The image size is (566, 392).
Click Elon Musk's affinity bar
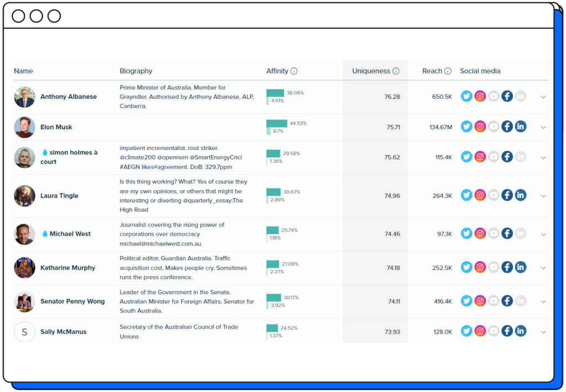(x=276, y=124)
